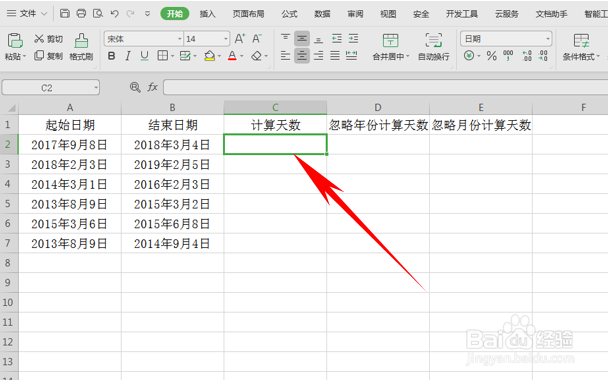Select row 2 header
The width and height of the screenshot is (608, 380).
[8, 144]
